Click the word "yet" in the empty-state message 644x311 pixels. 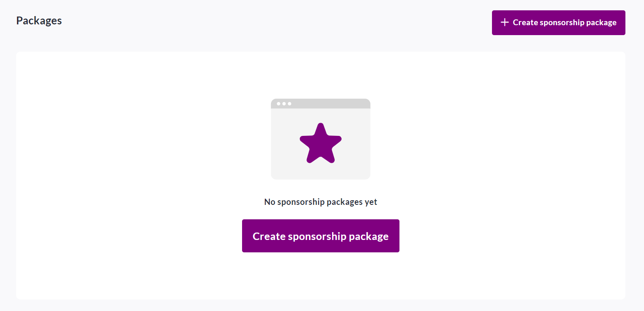pos(371,202)
